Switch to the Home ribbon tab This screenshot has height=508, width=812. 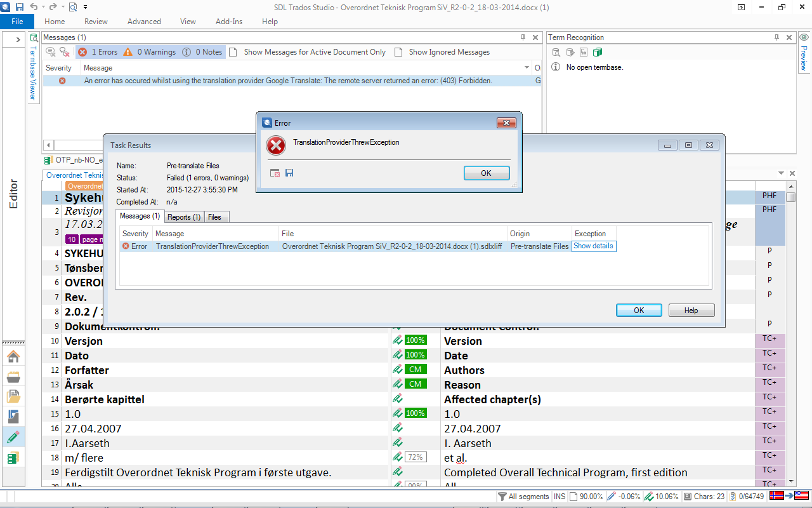[x=55, y=22]
